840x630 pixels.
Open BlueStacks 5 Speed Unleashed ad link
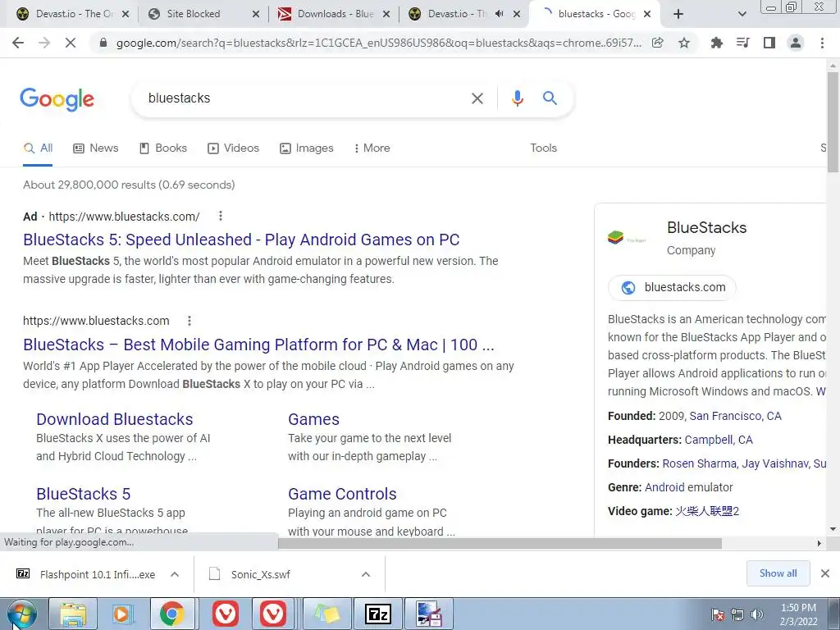241,240
